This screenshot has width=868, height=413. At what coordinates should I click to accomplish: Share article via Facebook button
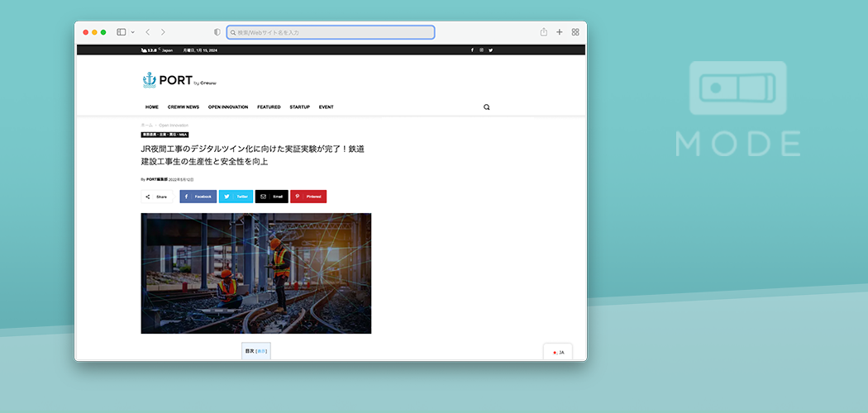pyautogui.click(x=198, y=197)
